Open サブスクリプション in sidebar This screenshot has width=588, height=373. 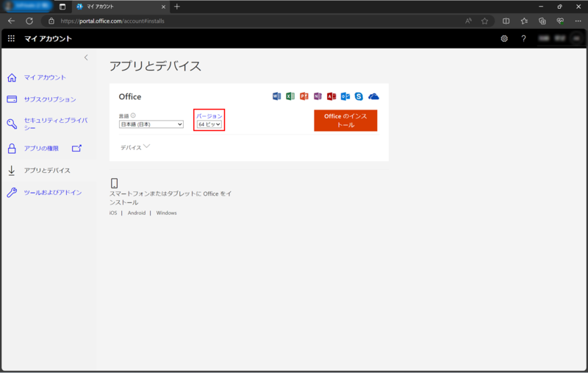point(49,99)
